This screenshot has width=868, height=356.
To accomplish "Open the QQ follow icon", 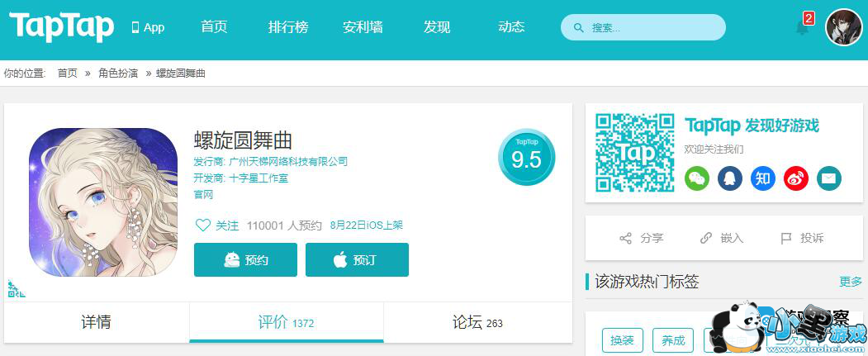I will point(730,178).
